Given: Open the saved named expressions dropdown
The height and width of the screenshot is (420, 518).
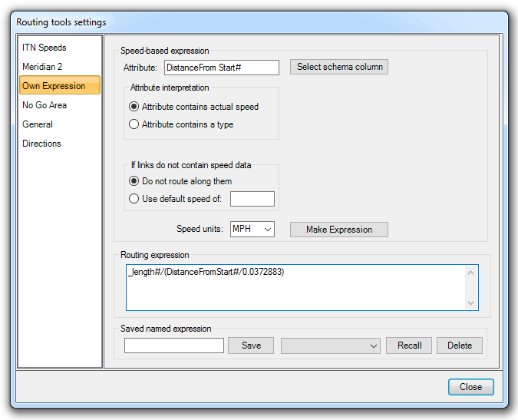Looking at the screenshot, I should (x=330, y=346).
